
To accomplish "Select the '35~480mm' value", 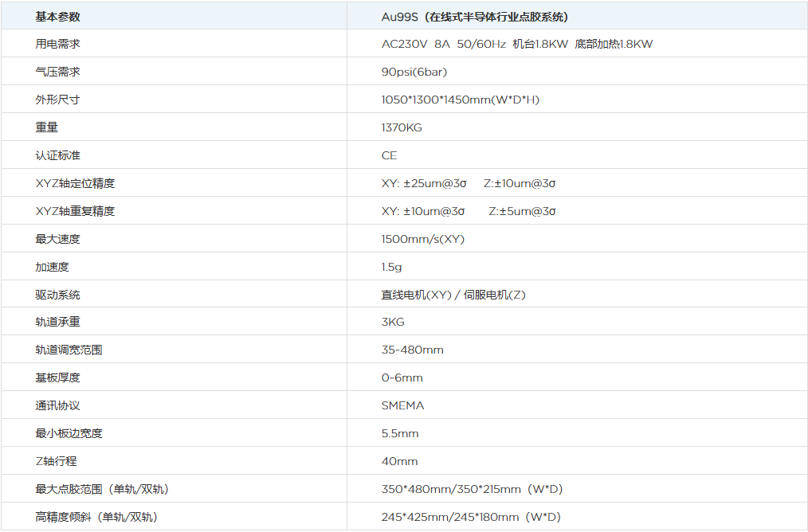I will tap(412, 350).
